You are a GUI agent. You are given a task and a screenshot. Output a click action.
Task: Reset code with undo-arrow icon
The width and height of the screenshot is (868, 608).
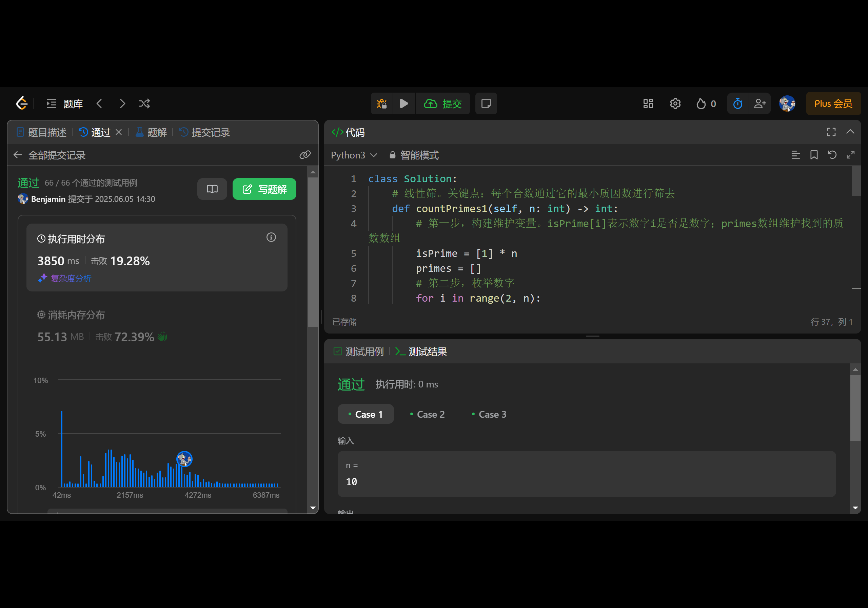point(832,155)
